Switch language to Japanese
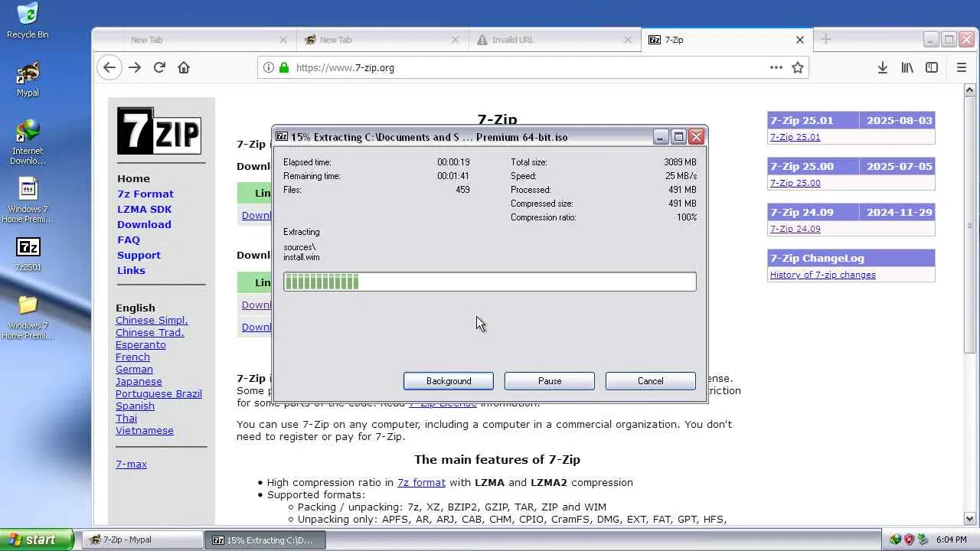Viewport: 980px width, 551px height. (139, 381)
